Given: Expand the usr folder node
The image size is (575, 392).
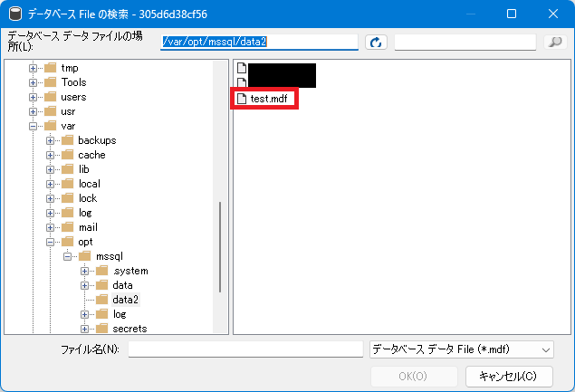Looking at the screenshot, I should pyautogui.click(x=33, y=111).
